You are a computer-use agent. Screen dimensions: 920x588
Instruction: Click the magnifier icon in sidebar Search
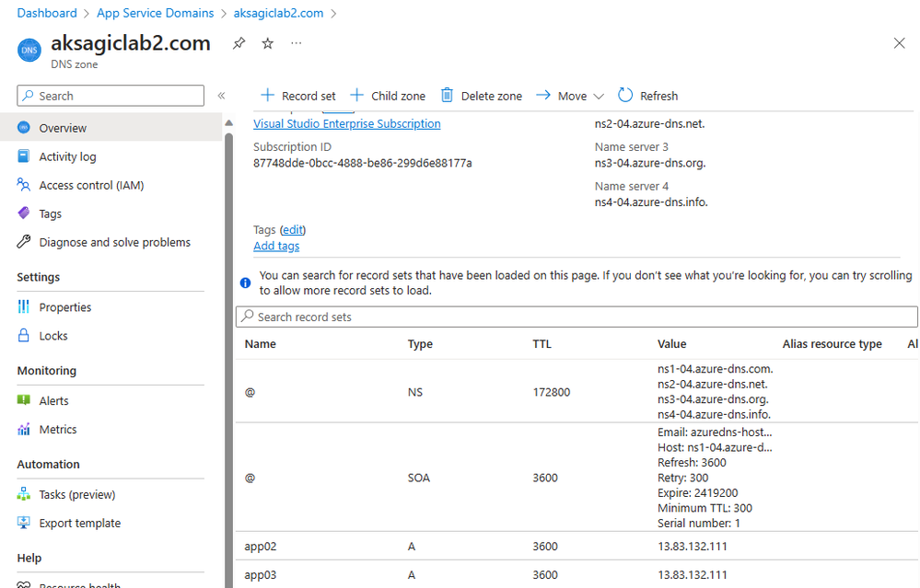(28, 96)
